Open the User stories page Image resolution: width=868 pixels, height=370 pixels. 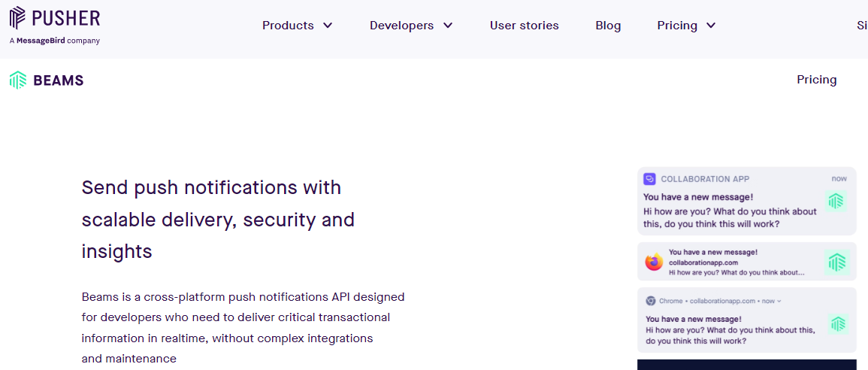tap(525, 26)
